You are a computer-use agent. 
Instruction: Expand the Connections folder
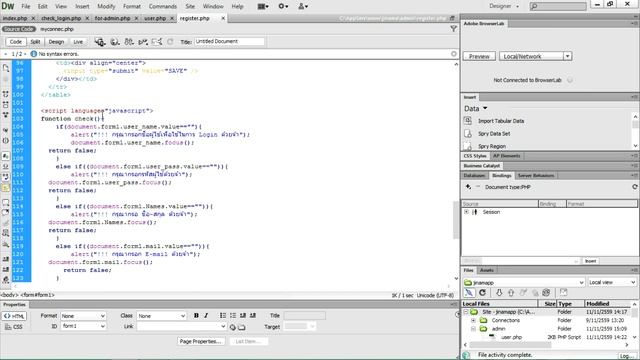473,320
